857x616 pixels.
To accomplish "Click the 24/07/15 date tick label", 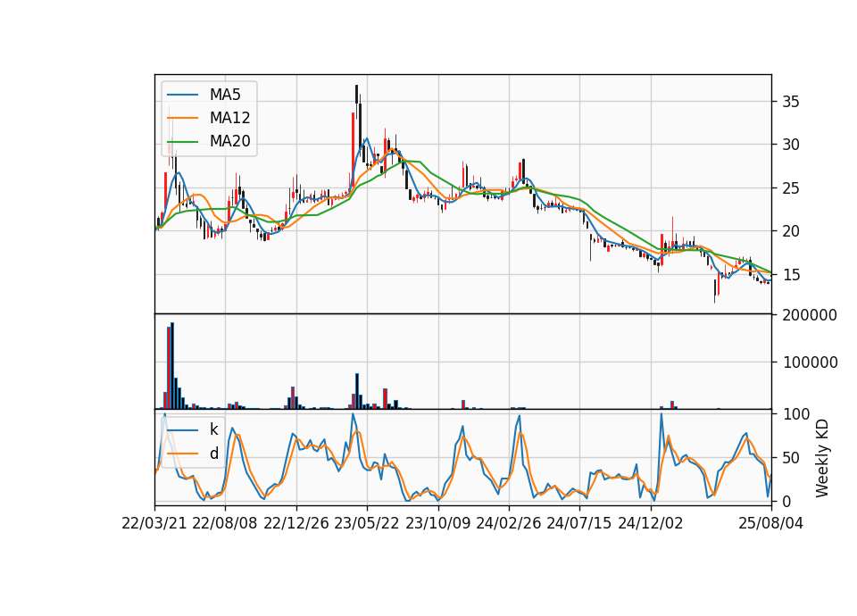I will (x=579, y=523).
